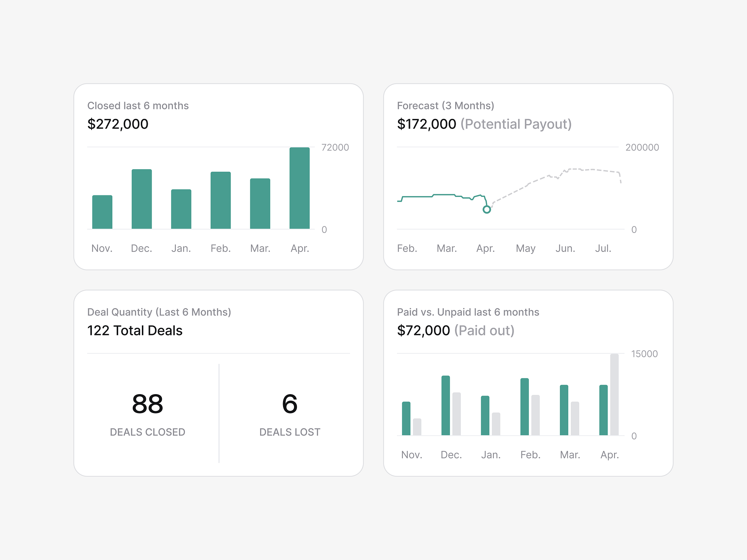This screenshot has height=560, width=747.
Task: Click 'Nov.' label under Paid vs. Unpaid chart
Action: 412,455
